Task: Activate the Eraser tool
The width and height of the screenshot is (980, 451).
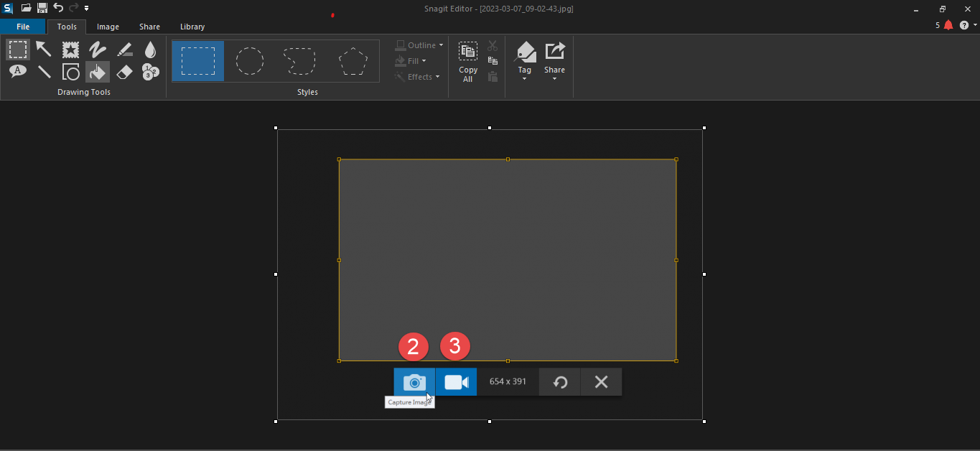Action: point(124,71)
